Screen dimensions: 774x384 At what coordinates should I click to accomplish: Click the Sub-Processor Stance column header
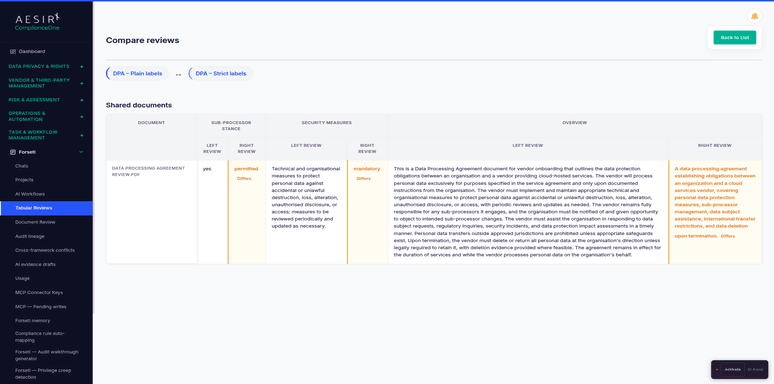[231, 125]
